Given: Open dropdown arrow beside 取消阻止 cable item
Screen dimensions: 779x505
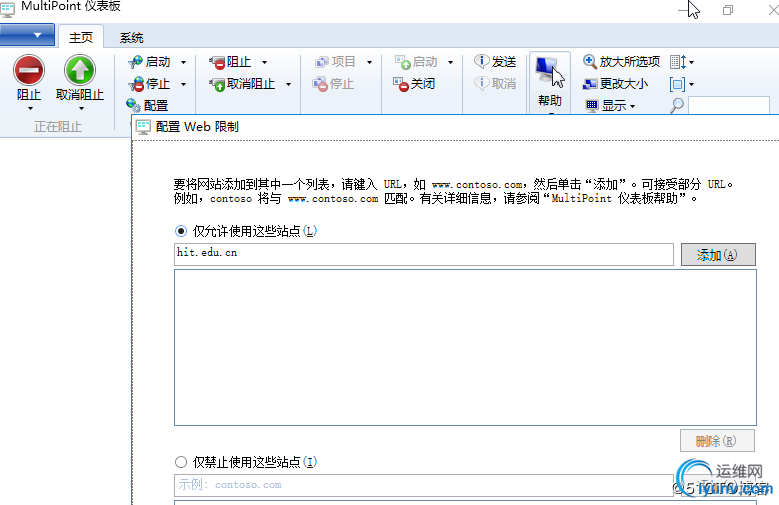Looking at the screenshot, I should [x=288, y=84].
